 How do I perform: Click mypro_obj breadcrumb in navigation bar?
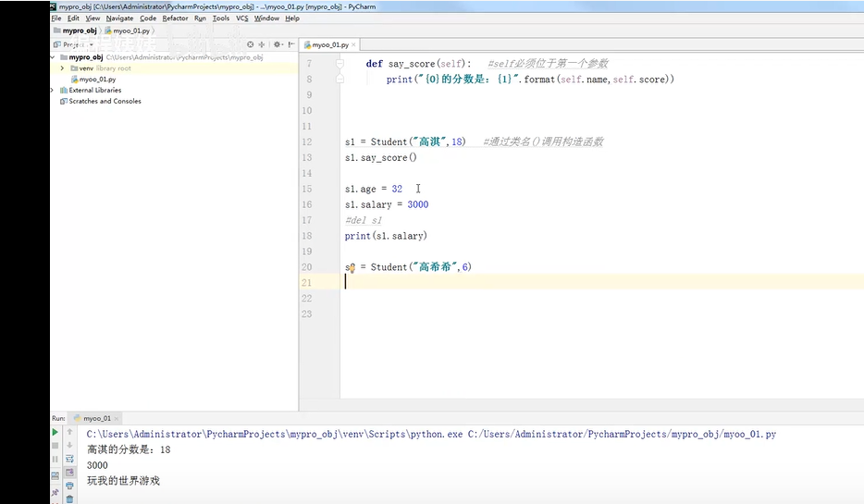click(x=76, y=31)
